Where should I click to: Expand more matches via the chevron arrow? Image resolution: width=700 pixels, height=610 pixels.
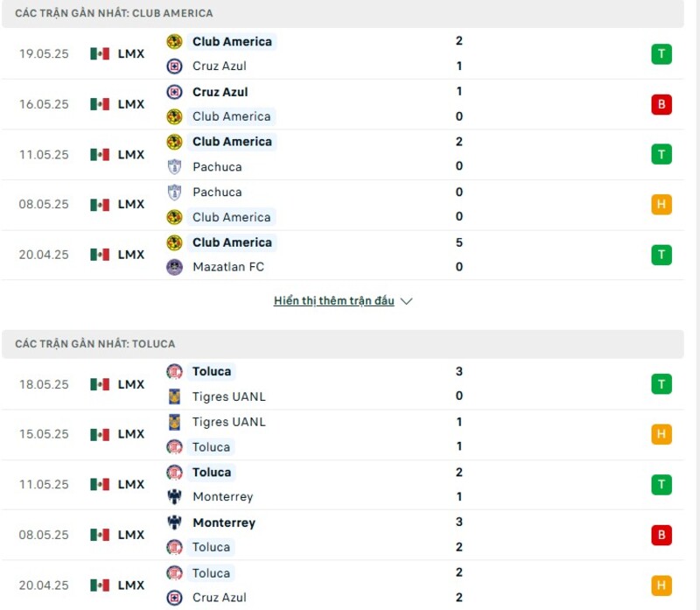(x=405, y=300)
